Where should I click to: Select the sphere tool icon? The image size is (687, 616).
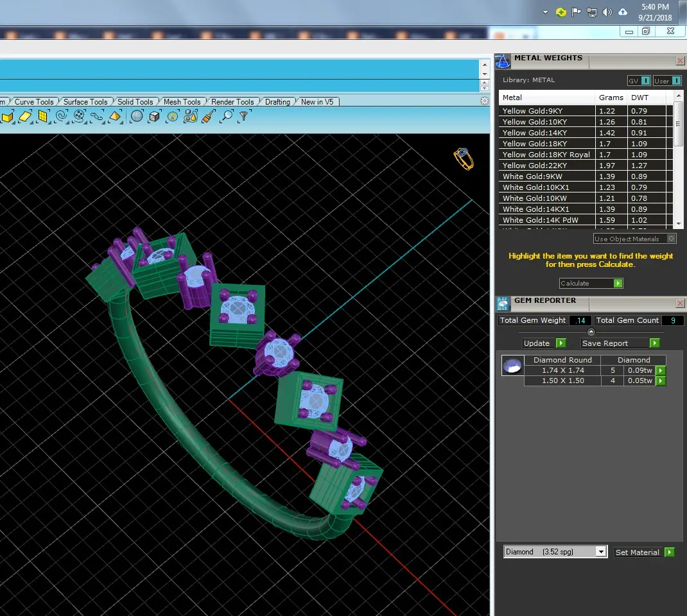point(137,116)
